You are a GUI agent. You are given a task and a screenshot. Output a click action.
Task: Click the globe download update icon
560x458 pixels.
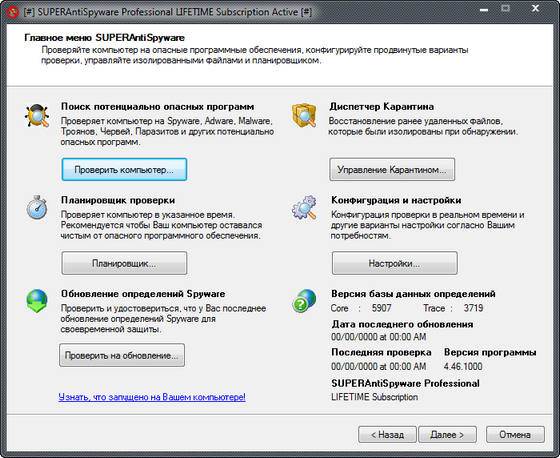[x=37, y=301]
